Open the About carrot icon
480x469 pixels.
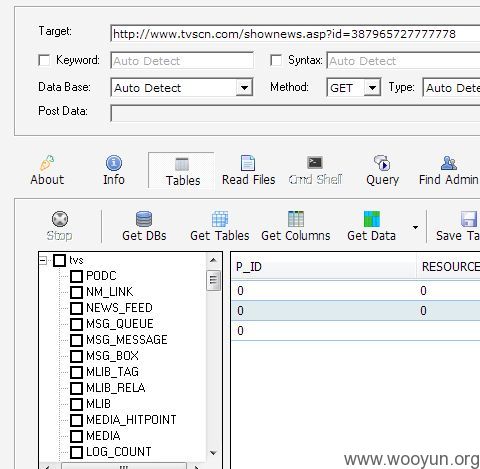pyautogui.click(x=47, y=163)
